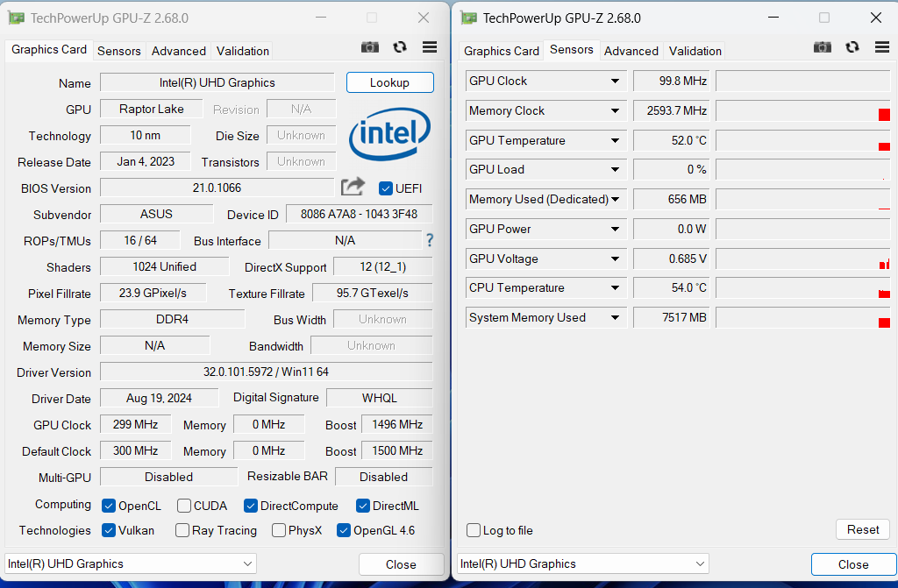The width and height of the screenshot is (898, 588).
Task: Toggle the Ray Tracing checkbox
Action: tap(182, 530)
